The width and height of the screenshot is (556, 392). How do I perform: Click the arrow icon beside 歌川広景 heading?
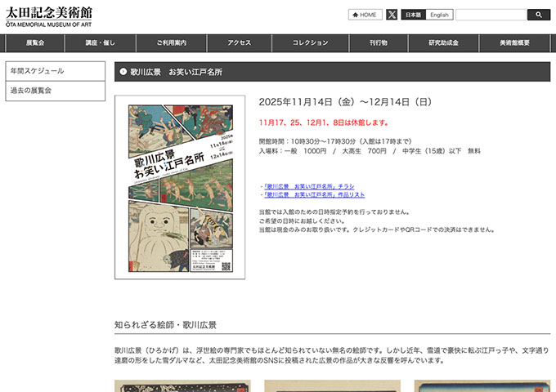[x=123, y=72]
